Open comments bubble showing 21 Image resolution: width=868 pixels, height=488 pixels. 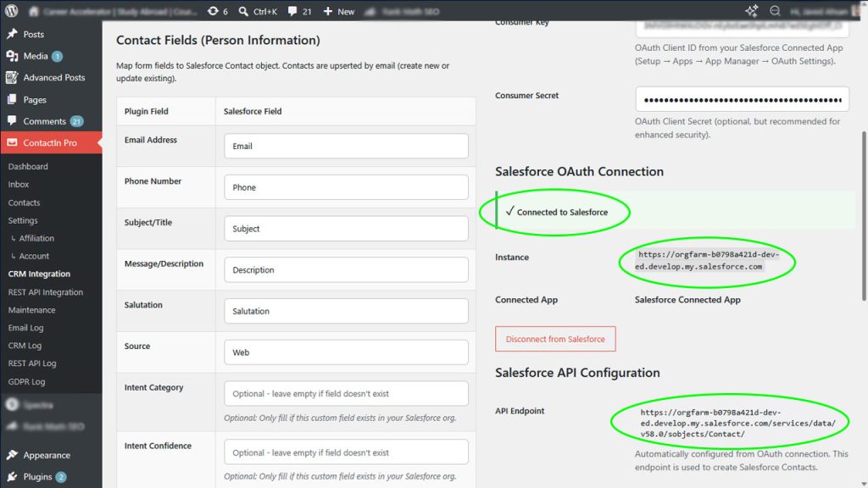pyautogui.click(x=292, y=11)
